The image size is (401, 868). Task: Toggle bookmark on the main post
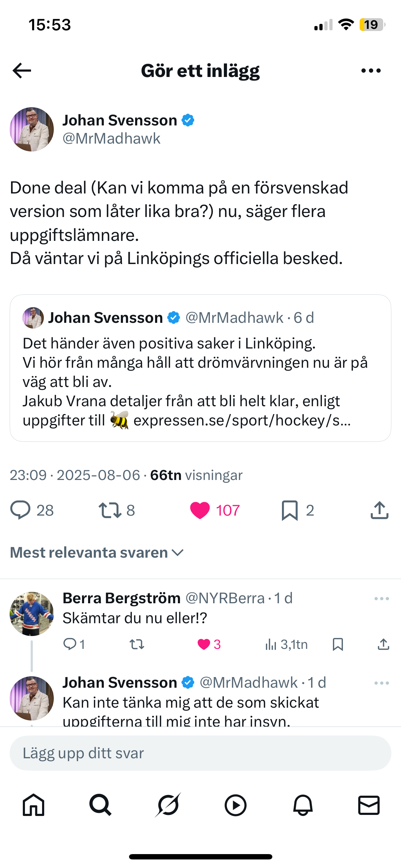289,510
